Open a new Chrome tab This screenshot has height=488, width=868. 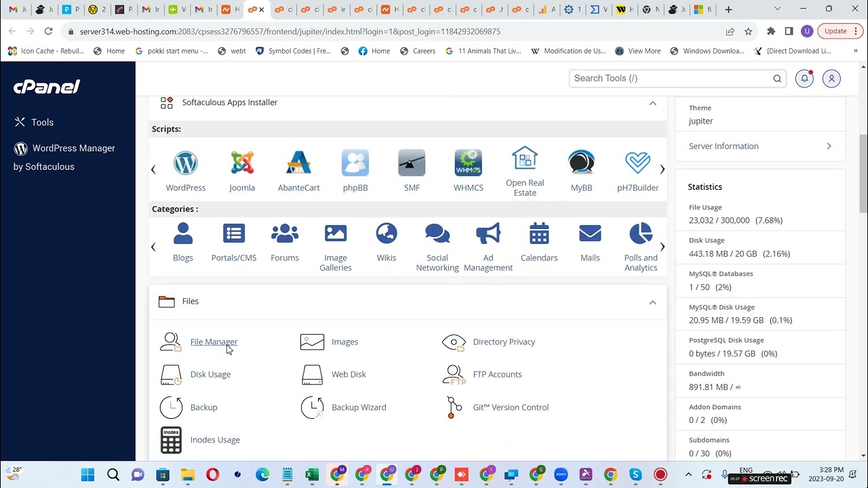[x=728, y=9]
